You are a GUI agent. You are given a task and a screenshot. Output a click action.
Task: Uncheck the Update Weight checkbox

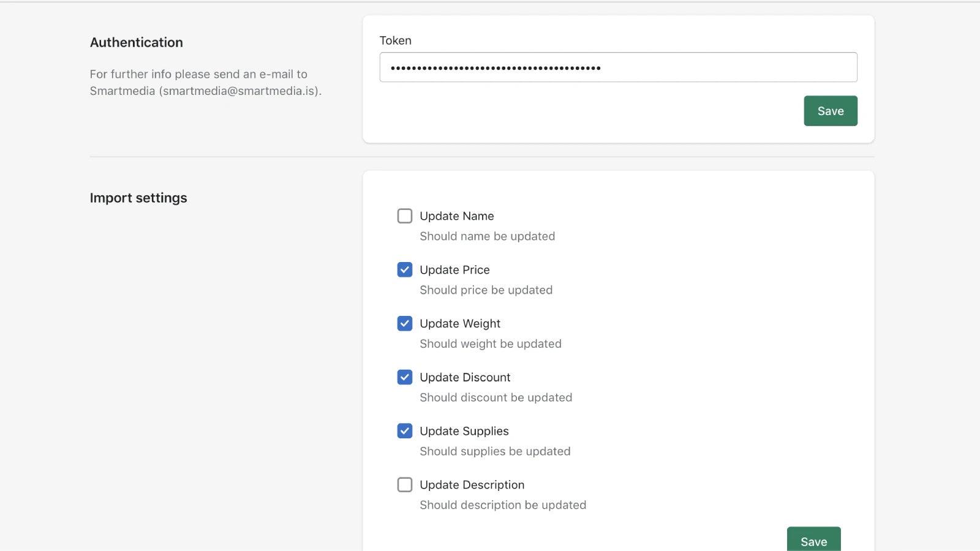[x=404, y=324]
